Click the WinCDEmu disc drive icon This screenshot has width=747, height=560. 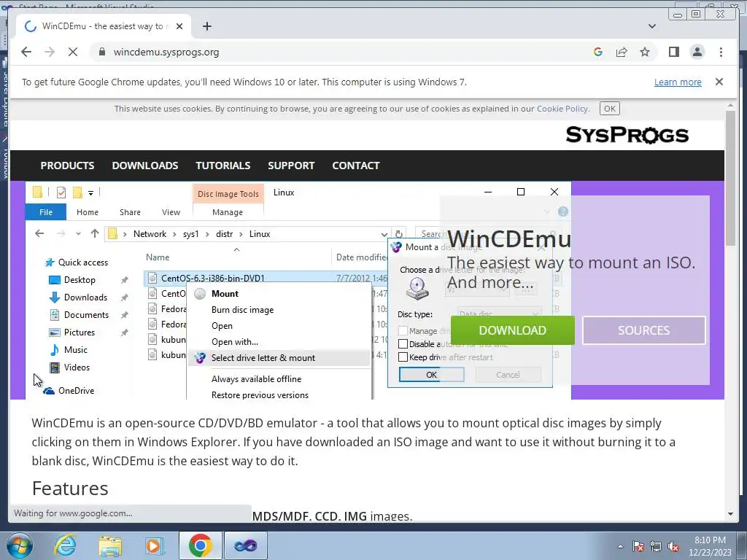coord(417,289)
